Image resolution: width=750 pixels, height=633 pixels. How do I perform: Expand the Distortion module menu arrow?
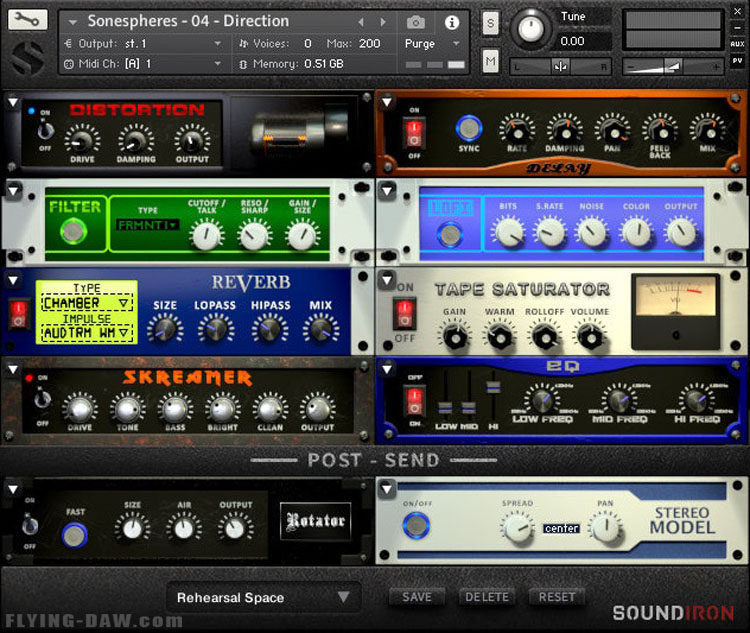tap(13, 102)
